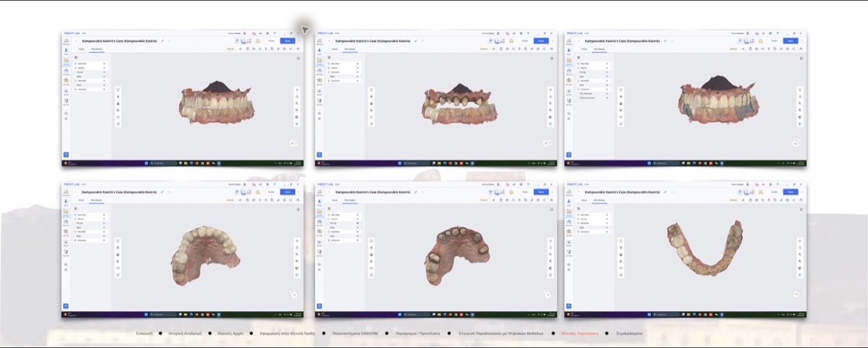Click blue Open button in top-right window
This screenshot has height=348, width=868.
pyautogui.click(x=791, y=41)
